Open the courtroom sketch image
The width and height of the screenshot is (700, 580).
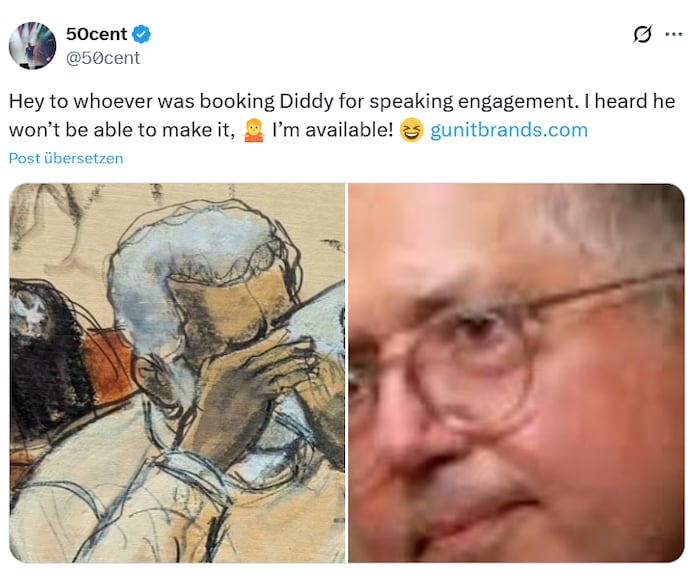[177, 373]
